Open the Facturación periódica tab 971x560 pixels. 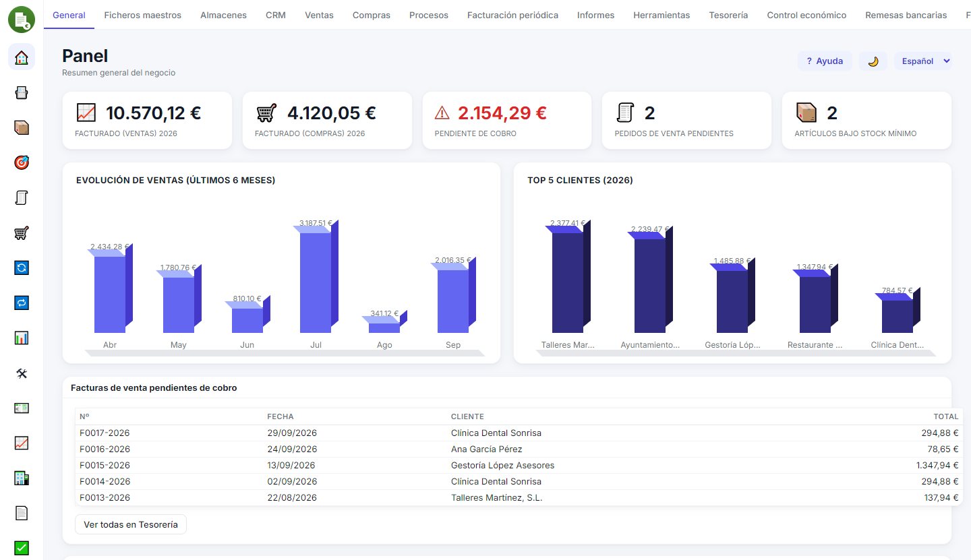512,15
